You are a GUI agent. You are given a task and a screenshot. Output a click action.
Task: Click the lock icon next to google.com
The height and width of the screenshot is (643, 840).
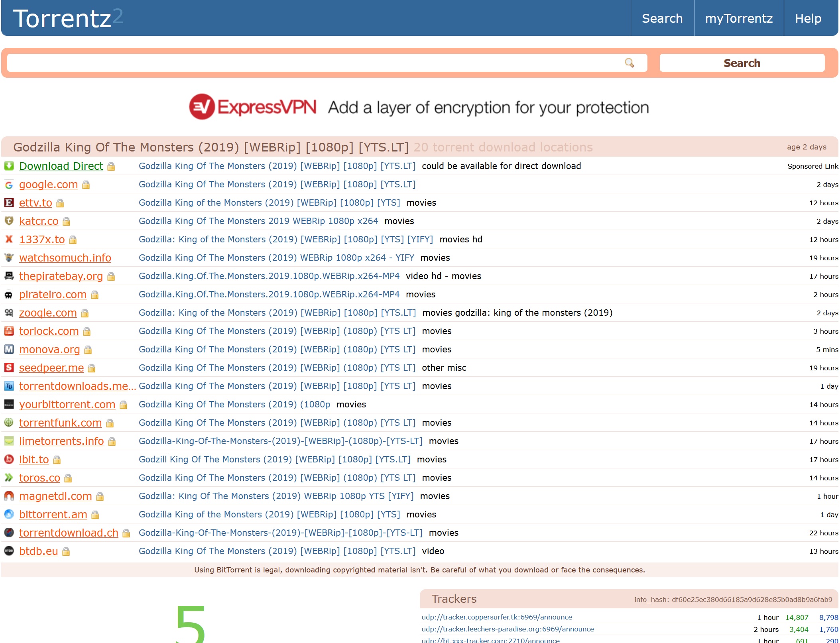point(86,185)
